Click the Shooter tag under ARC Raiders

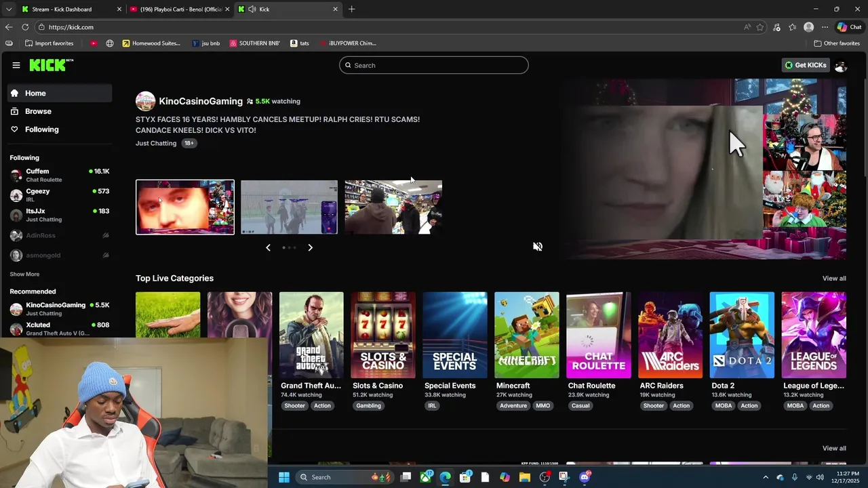coord(654,406)
